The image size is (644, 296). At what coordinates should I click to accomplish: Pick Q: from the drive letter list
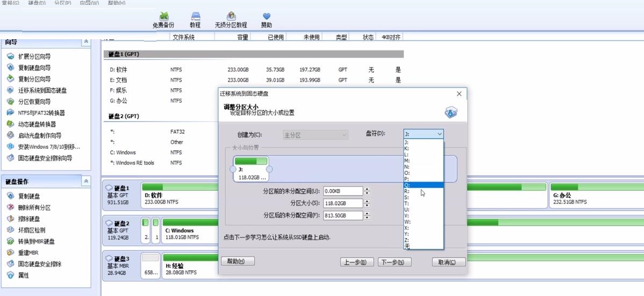[x=423, y=185]
